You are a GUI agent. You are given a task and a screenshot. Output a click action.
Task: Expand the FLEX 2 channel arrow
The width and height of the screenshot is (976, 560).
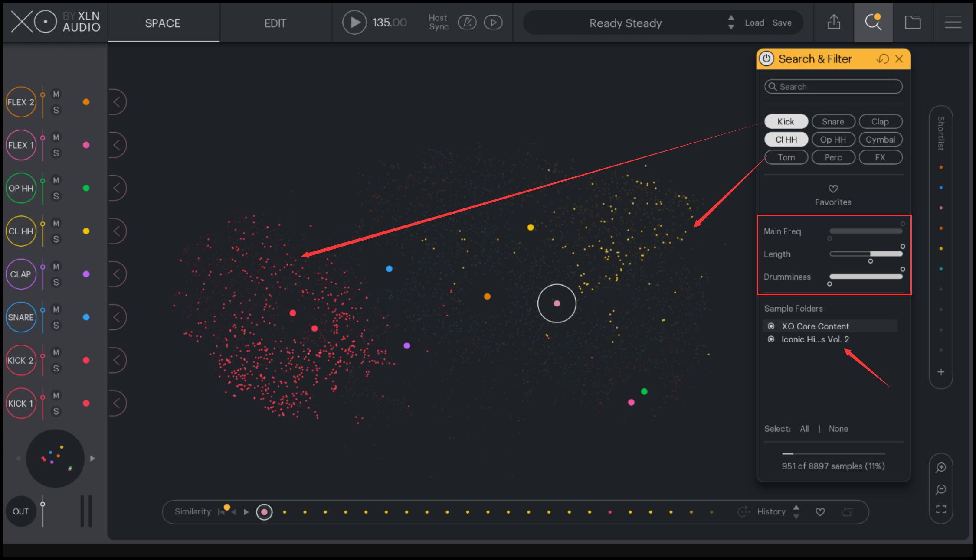pos(117,102)
